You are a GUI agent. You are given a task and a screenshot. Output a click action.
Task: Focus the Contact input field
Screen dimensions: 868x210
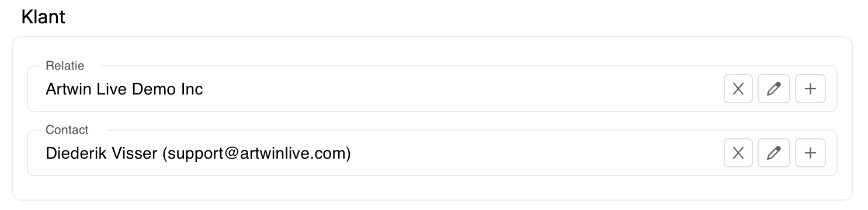[x=432, y=153]
